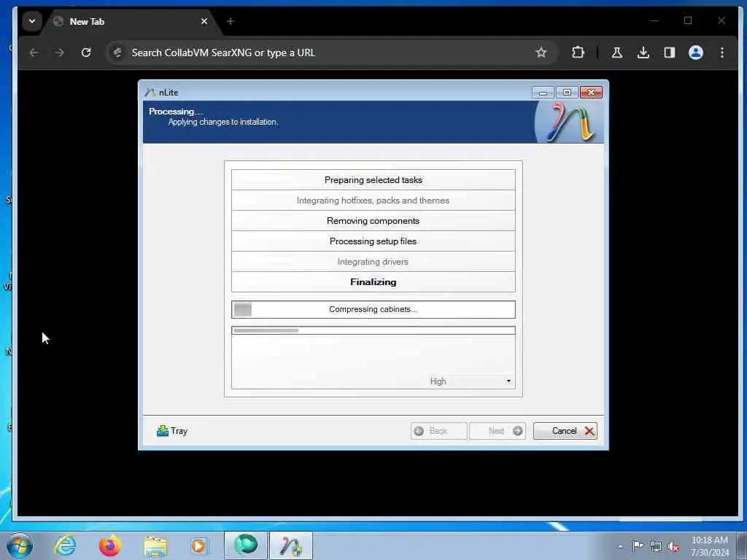This screenshot has height=560, width=747.
Task: Send nLite to the Tray
Action: pyautogui.click(x=172, y=431)
